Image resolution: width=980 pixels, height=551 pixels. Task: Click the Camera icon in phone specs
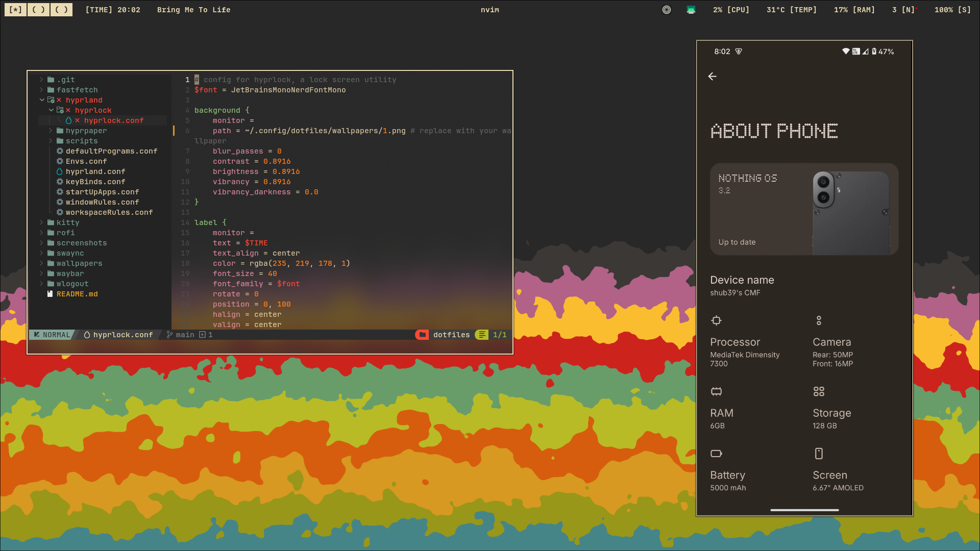tap(819, 320)
